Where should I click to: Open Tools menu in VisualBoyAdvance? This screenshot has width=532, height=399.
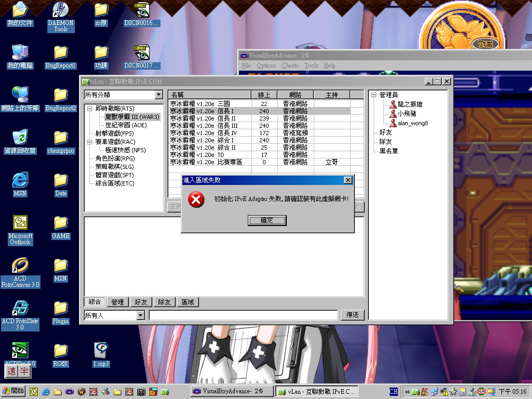coord(311,65)
